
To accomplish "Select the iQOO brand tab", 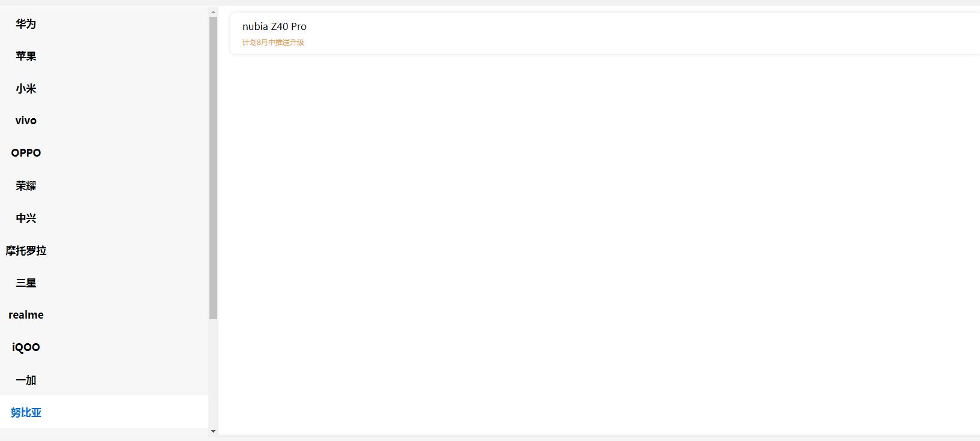I will pyautogui.click(x=26, y=347).
